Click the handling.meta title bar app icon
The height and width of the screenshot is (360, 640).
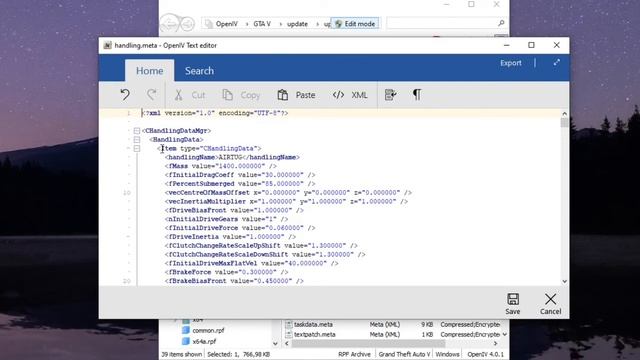[x=107, y=45]
